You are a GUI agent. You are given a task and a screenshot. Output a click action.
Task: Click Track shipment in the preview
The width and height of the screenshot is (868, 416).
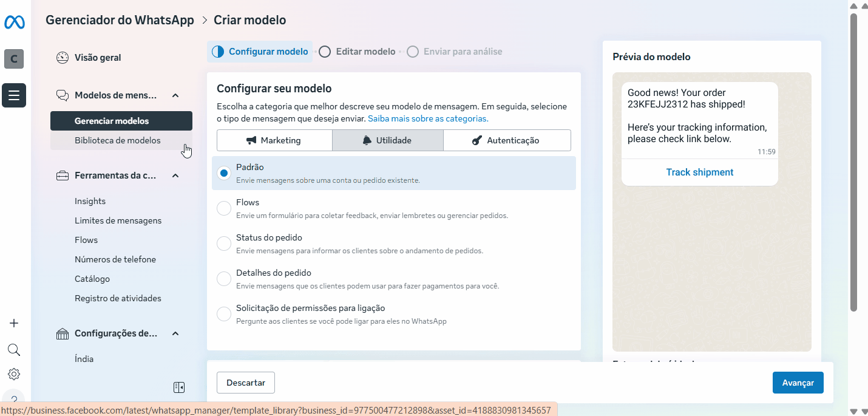point(699,172)
